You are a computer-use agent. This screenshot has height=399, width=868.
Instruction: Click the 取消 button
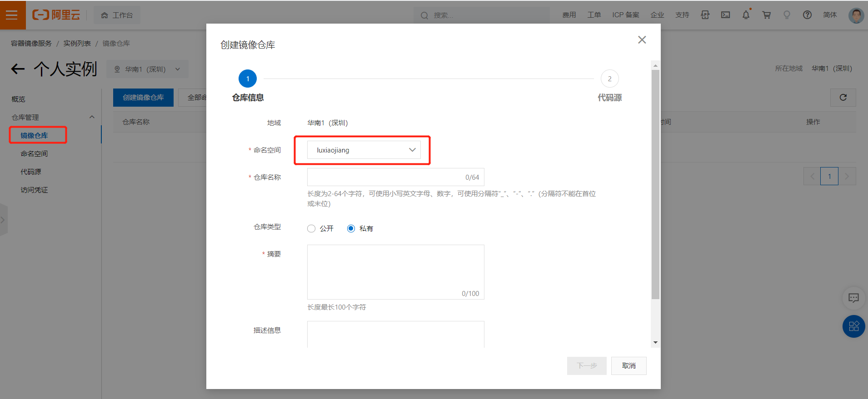point(629,366)
